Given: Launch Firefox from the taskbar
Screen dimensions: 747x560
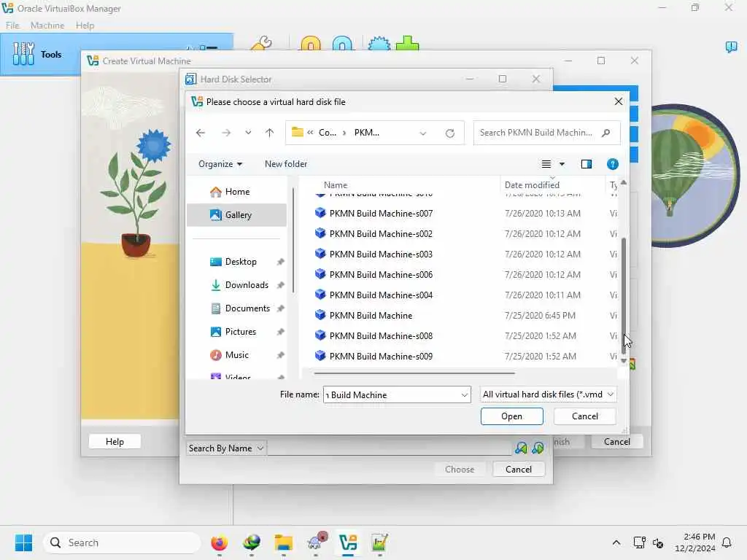Looking at the screenshot, I should pos(219,542).
